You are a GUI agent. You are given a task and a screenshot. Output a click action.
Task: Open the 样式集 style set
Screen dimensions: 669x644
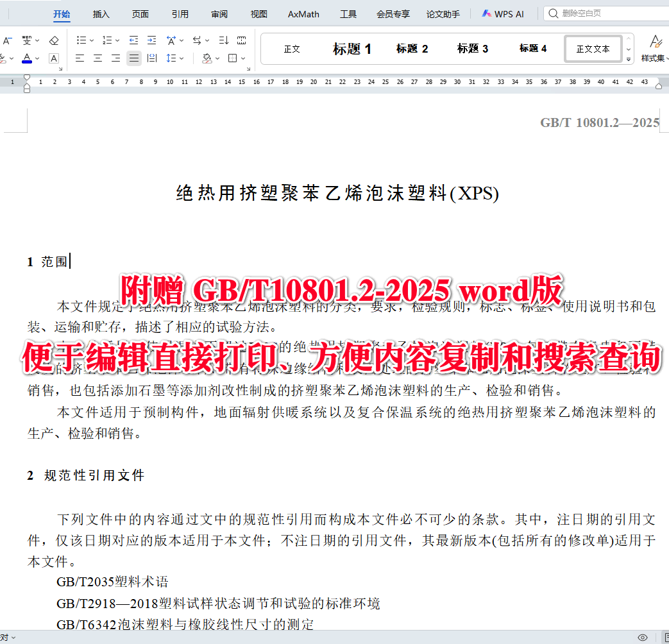pos(655,49)
